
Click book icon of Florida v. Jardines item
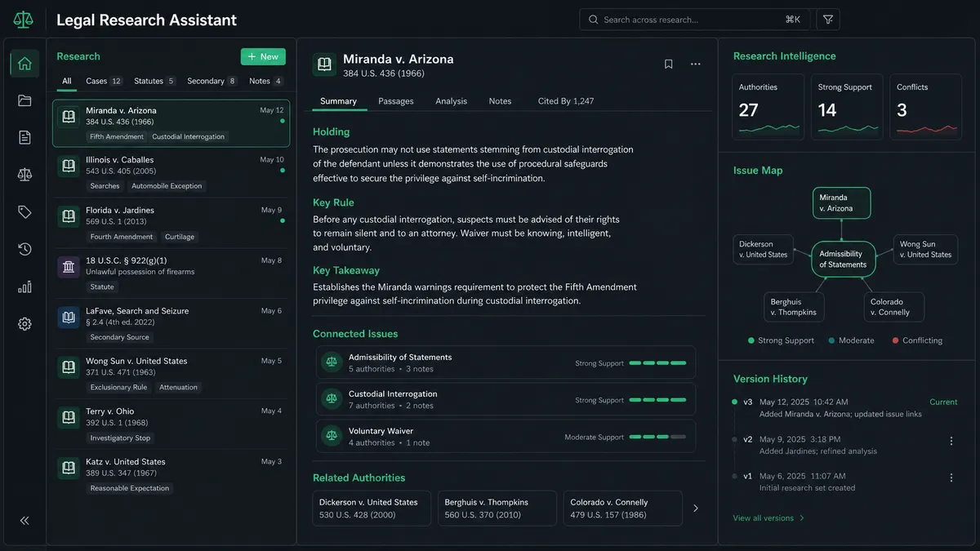[x=69, y=216]
